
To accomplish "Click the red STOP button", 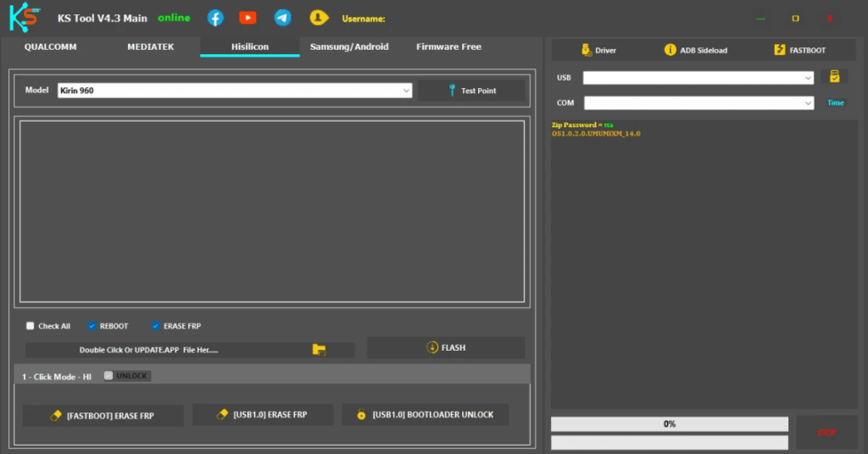I will pyautogui.click(x=826, y=433).
